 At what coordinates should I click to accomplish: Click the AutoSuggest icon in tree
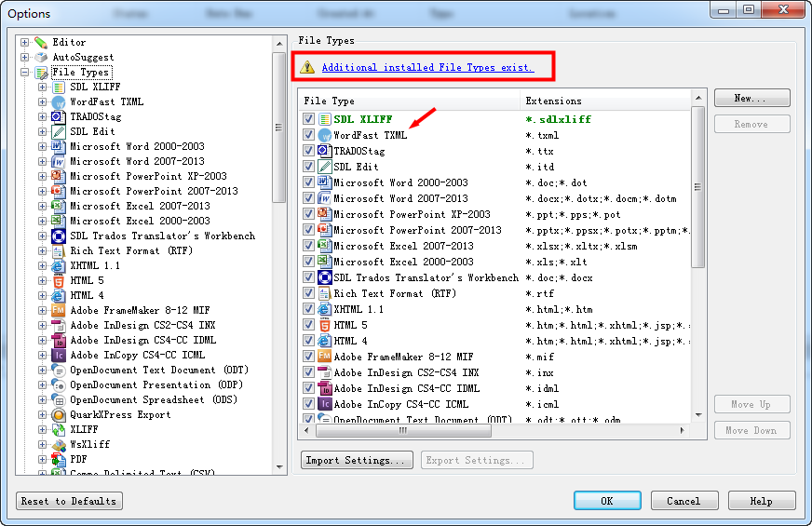click(x=41, y=57)
